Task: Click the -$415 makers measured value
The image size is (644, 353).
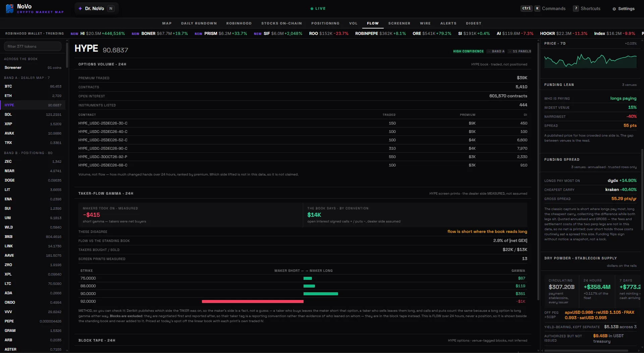Action: coord(91,215)
